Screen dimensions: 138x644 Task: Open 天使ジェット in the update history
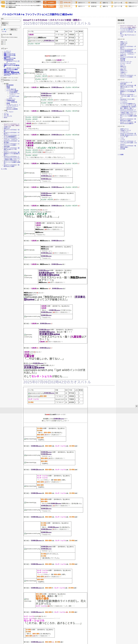tap(124, 42)
